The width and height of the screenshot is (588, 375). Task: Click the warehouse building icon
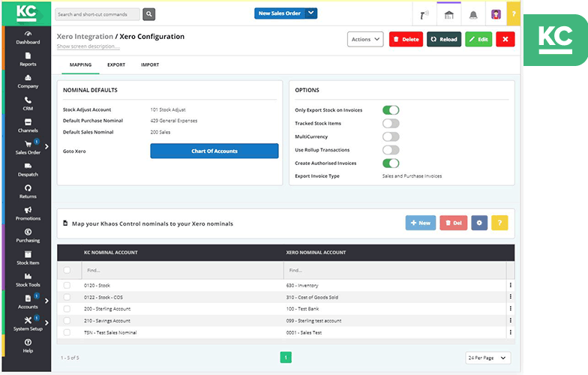448,15
